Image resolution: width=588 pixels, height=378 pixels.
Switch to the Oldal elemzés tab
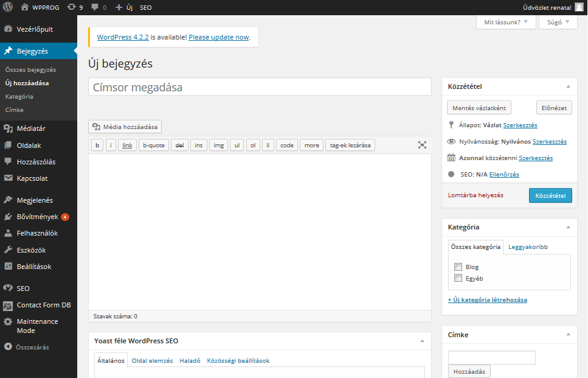(152, 360)
